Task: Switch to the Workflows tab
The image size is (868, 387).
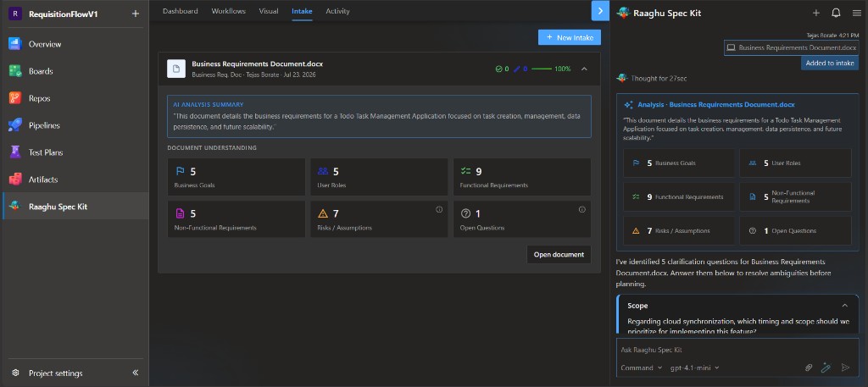Action: click(228, 11)
